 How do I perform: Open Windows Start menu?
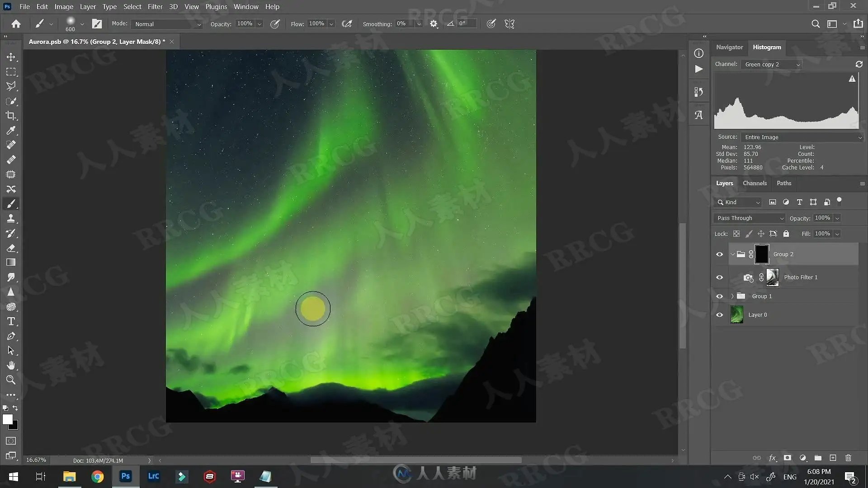[14, 476]
